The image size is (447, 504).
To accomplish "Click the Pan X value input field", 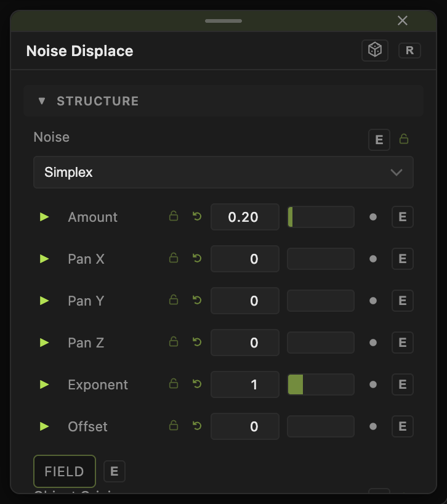I will (x=244, y=259).
